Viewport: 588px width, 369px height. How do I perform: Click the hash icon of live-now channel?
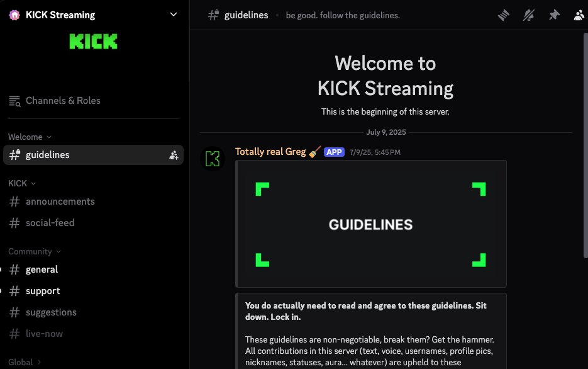click(14, 334)
